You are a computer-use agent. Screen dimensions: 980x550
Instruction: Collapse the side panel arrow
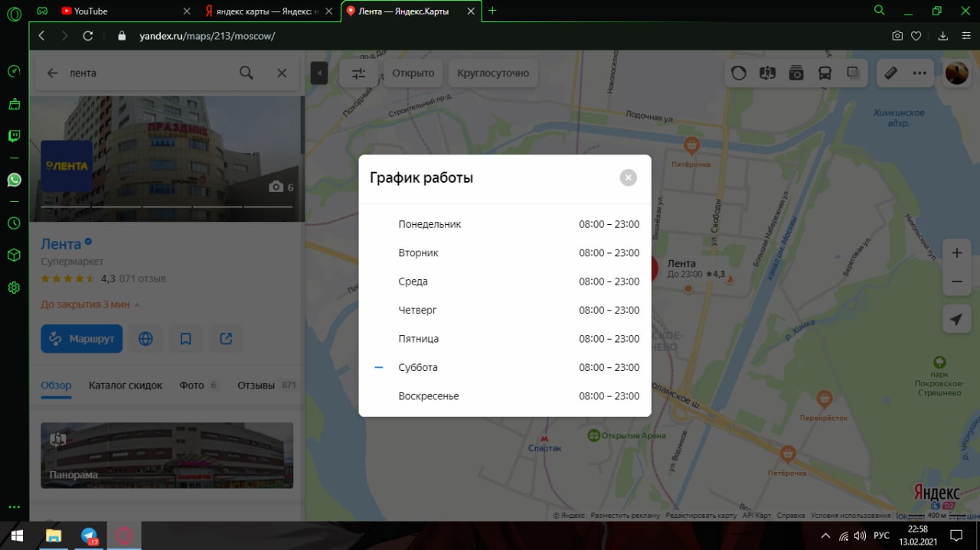319,73
